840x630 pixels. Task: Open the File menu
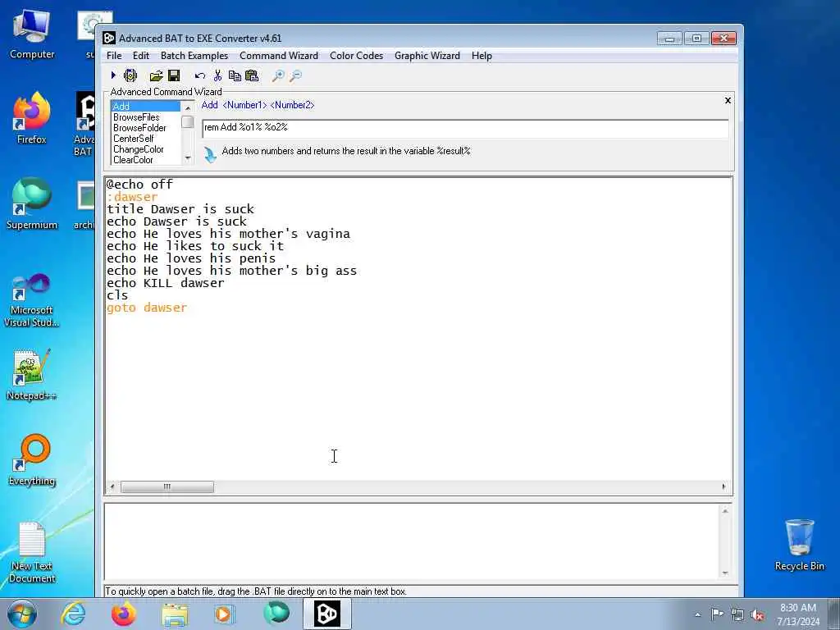(x=114, y=56)
